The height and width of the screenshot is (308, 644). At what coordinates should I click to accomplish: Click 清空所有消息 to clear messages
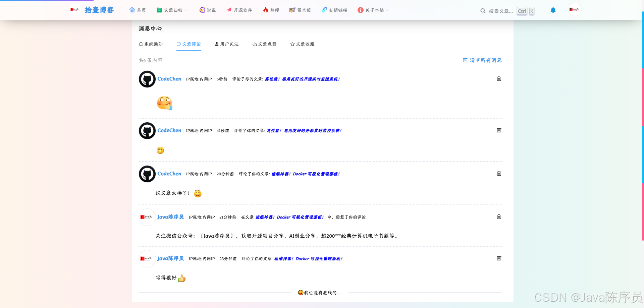(482, 60)
